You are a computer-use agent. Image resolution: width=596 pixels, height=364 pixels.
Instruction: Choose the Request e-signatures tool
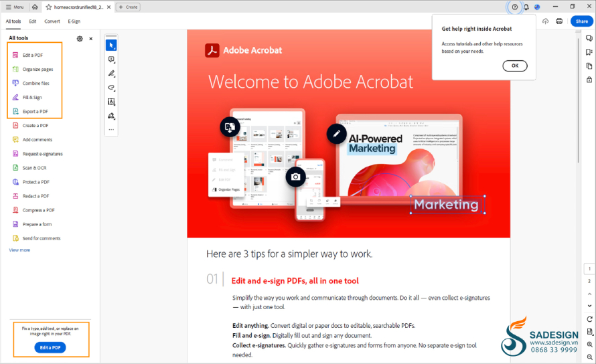pyautogui.click(x=38, y=153)
